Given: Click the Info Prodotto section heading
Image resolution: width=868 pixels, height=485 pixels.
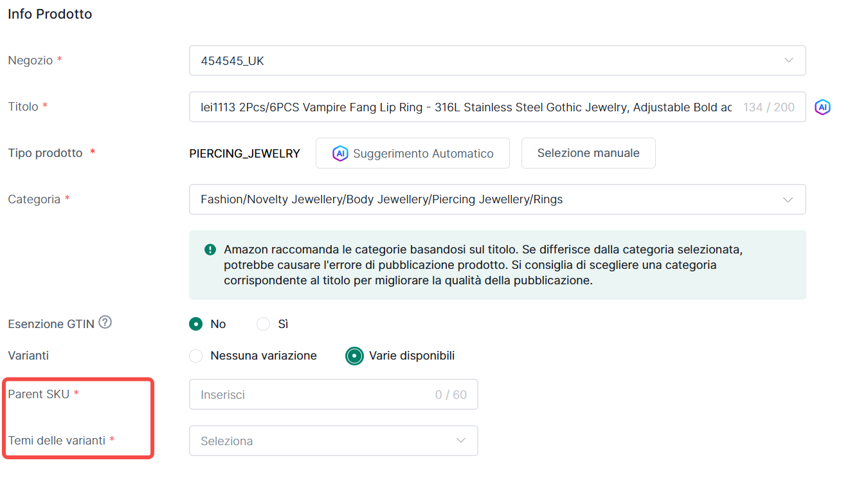Looking at the screenshot, I should 50,14.
